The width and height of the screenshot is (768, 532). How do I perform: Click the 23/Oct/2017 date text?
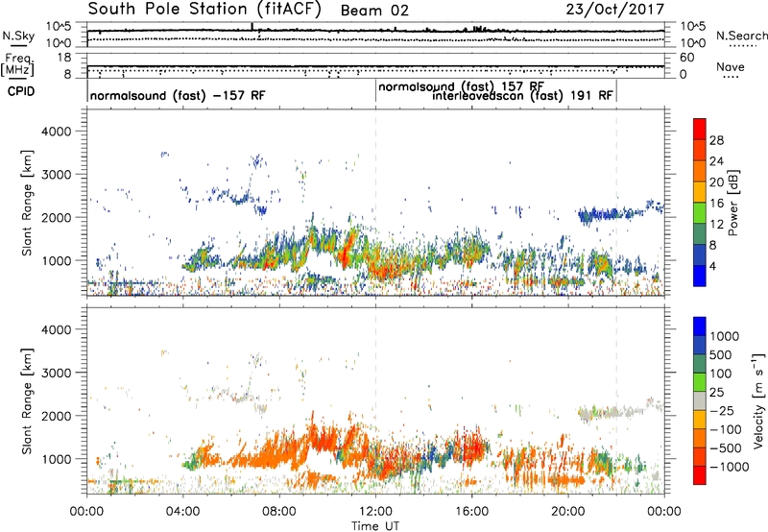615,10
